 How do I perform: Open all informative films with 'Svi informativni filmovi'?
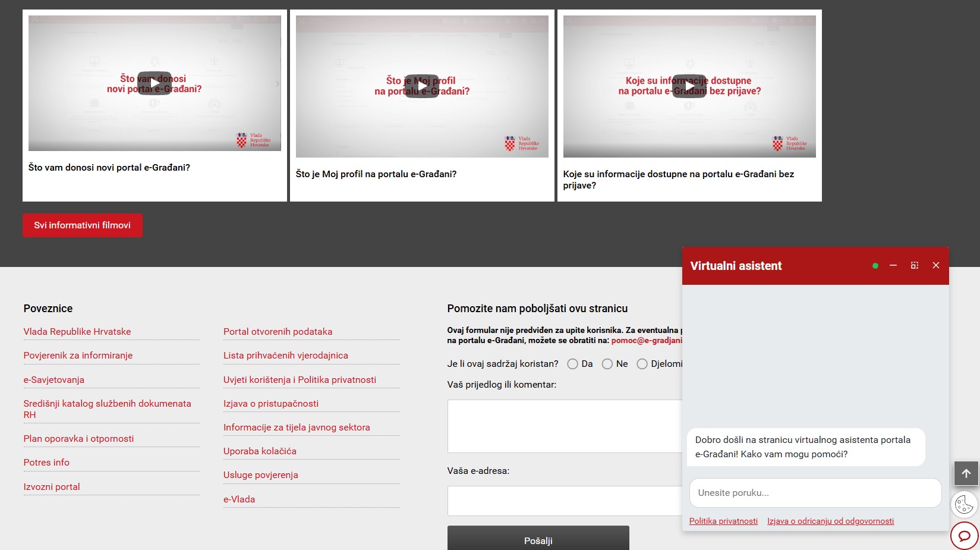click(83, 225)
